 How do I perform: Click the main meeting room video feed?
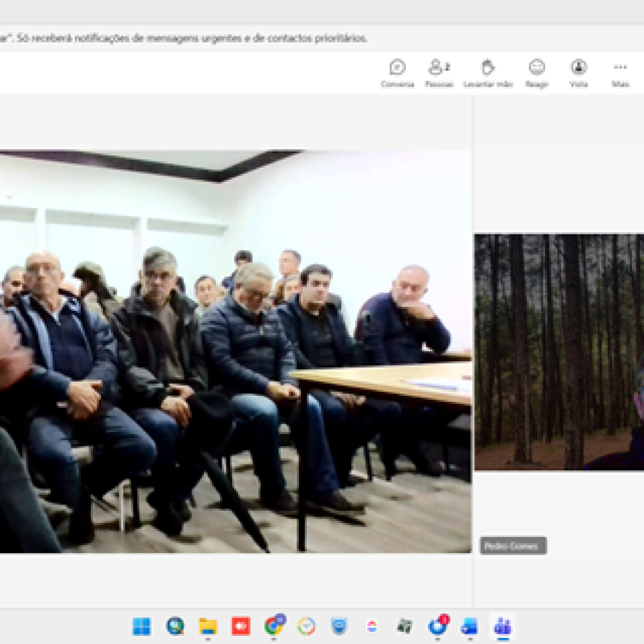click(236, 352)
